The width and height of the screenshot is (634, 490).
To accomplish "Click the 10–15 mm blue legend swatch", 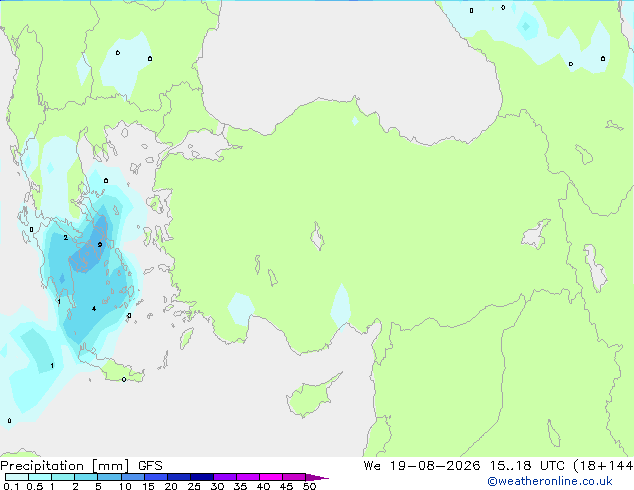I will click(133, 477).
